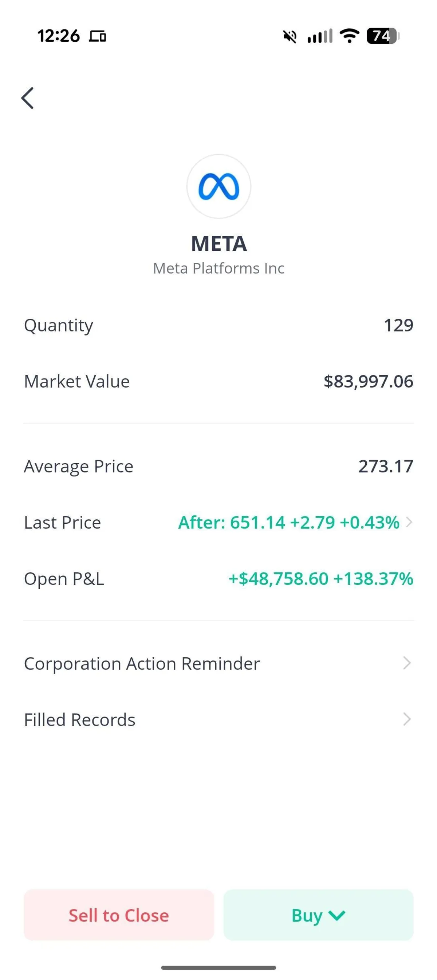Open the Corporation Action Reminder row

click(142, 663)
